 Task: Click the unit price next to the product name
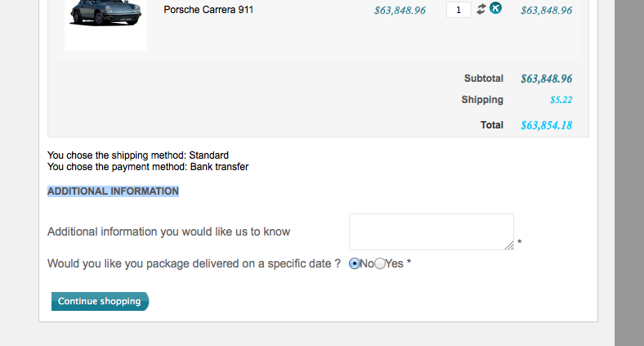[x=400, y=11]
